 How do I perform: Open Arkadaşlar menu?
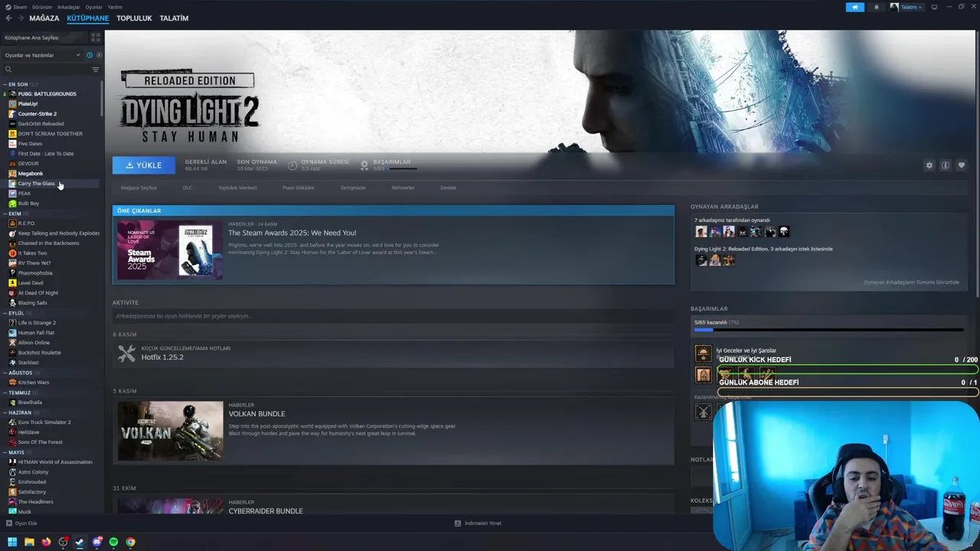tap(69, 7)
